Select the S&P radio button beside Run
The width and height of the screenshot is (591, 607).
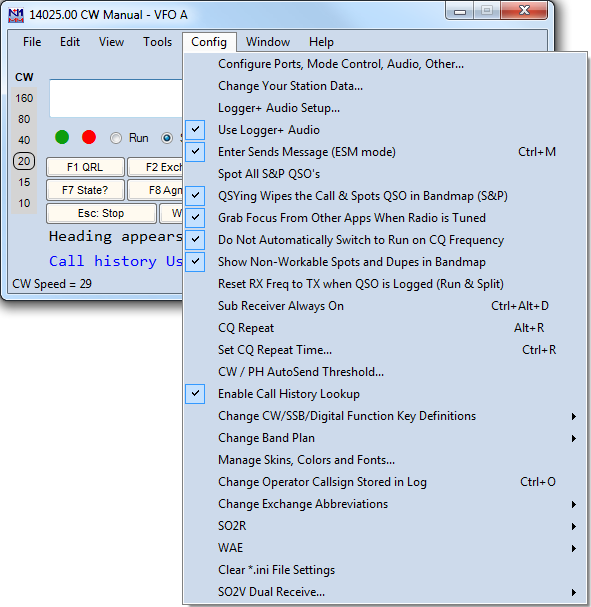[x=167, y=138]
